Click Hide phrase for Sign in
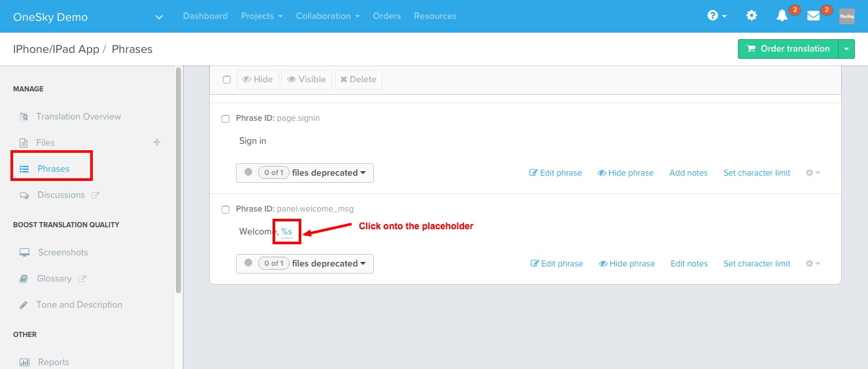Viewport: 868px width, 369px height. 626,173
